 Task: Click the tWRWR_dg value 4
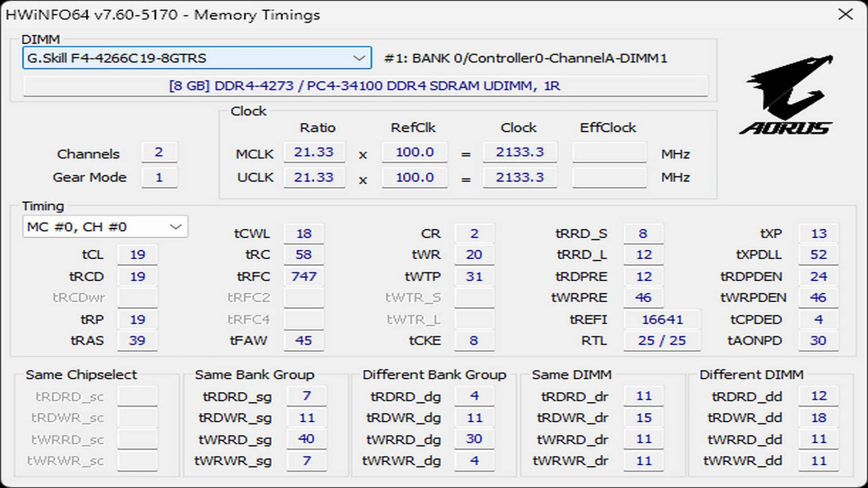474,460
